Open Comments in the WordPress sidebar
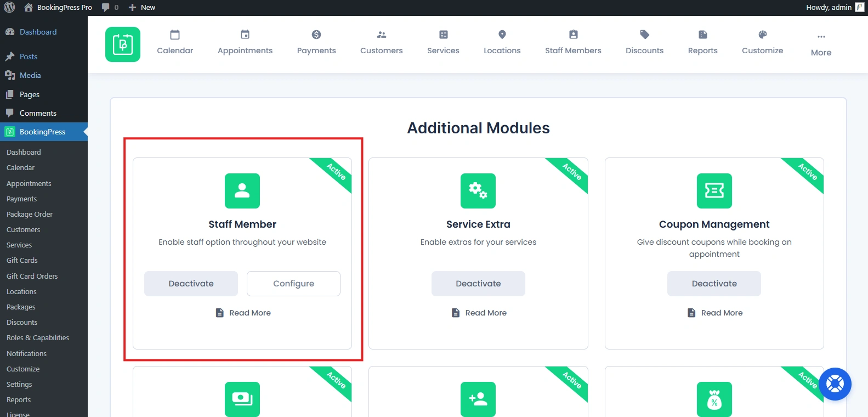The height and width of the screenshot is (417, 868). pyautogui.click(x=44, y=113)
